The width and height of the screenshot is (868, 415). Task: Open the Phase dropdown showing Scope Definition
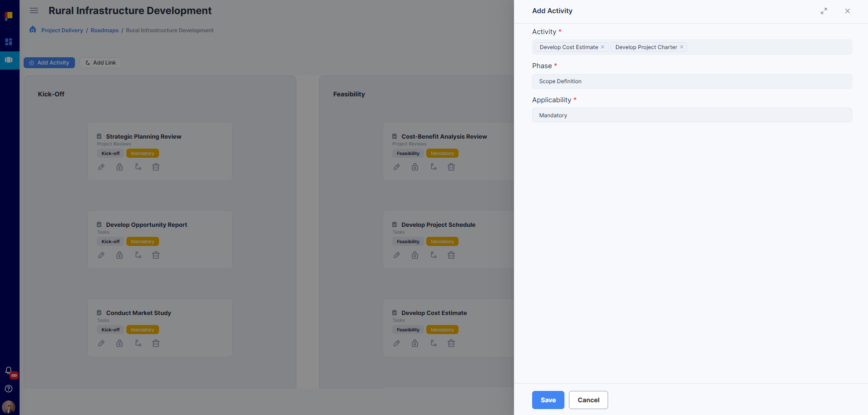[692, 81]
